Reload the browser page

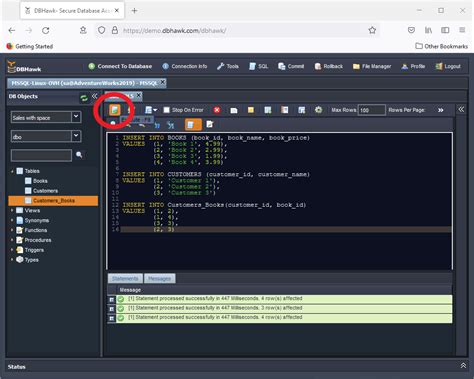coord(46,31)
